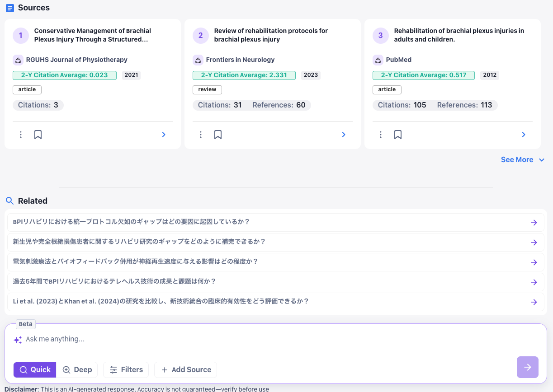
Task: Expand sources with See More
Action: 522,160
